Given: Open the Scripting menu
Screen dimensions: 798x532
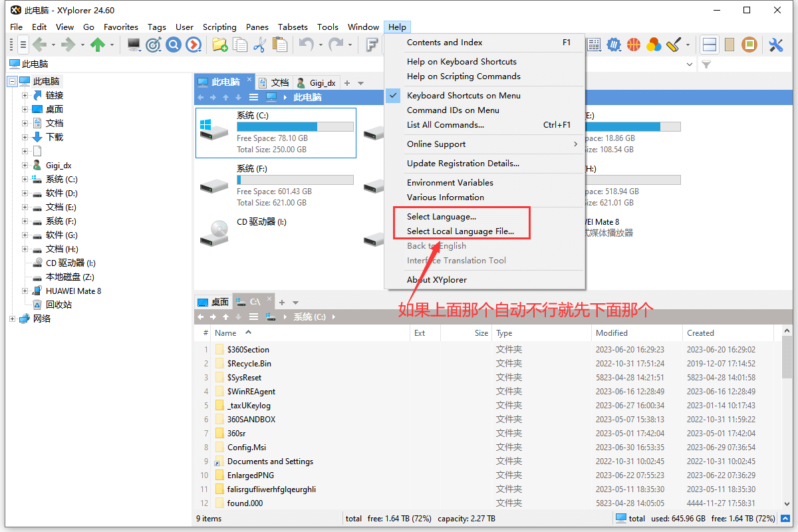Looking at the screenshot, I should (x=219, y=27).
